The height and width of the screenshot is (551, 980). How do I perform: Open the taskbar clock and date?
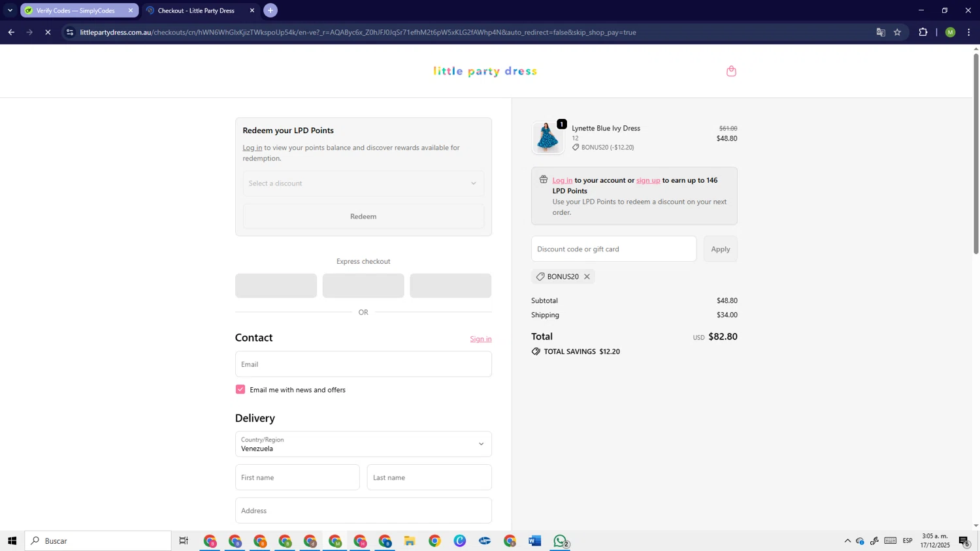coord(935,541)
